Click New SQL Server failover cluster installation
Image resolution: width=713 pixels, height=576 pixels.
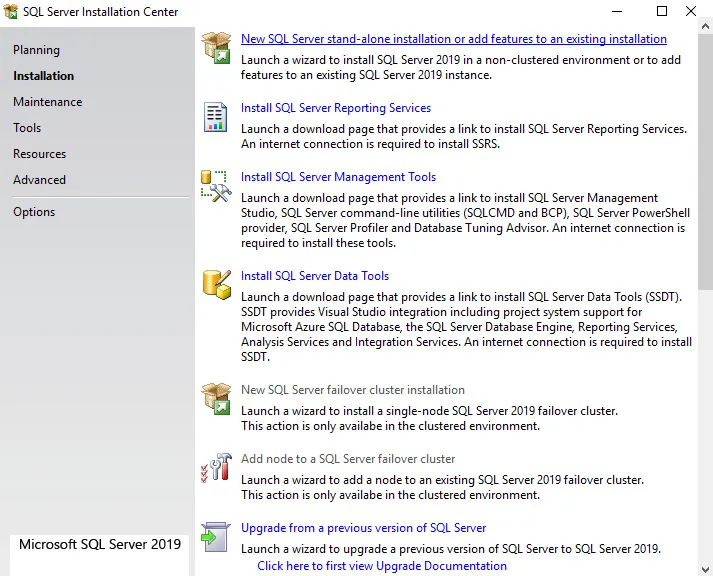click(353, 390)
